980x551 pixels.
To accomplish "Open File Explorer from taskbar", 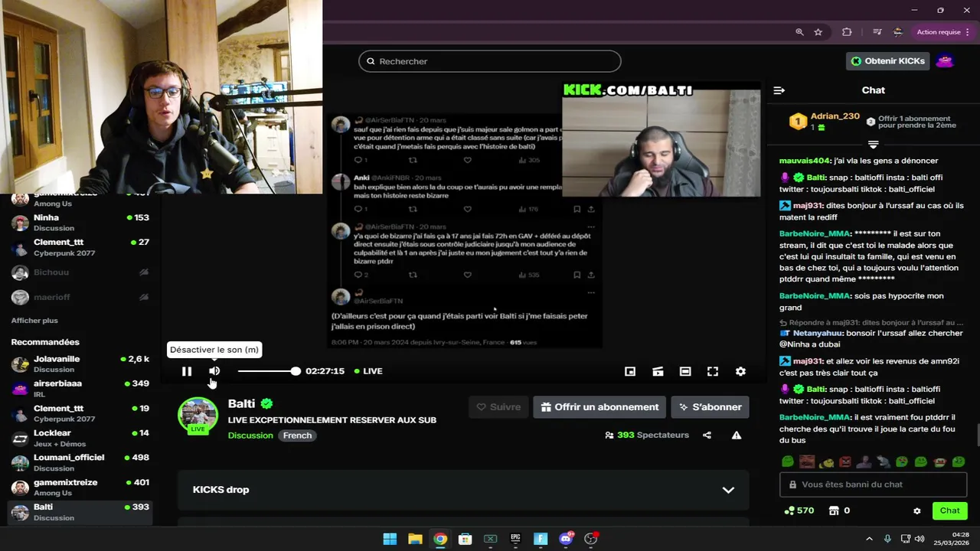I will (x=415, y=539).
